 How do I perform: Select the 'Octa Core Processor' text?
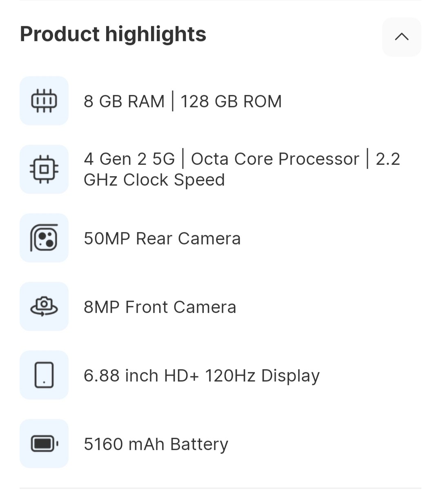275,159
